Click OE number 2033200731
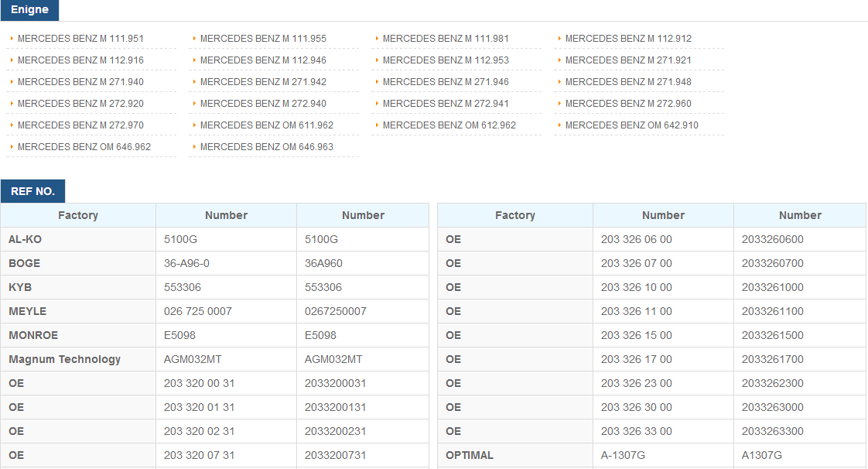 click(363, 455)
